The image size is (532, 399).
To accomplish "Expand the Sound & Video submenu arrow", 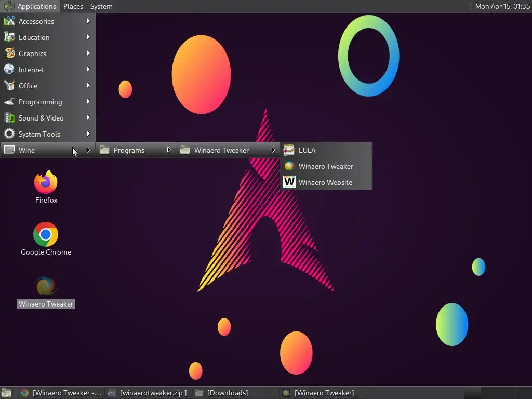I will [x=88, y=118].
